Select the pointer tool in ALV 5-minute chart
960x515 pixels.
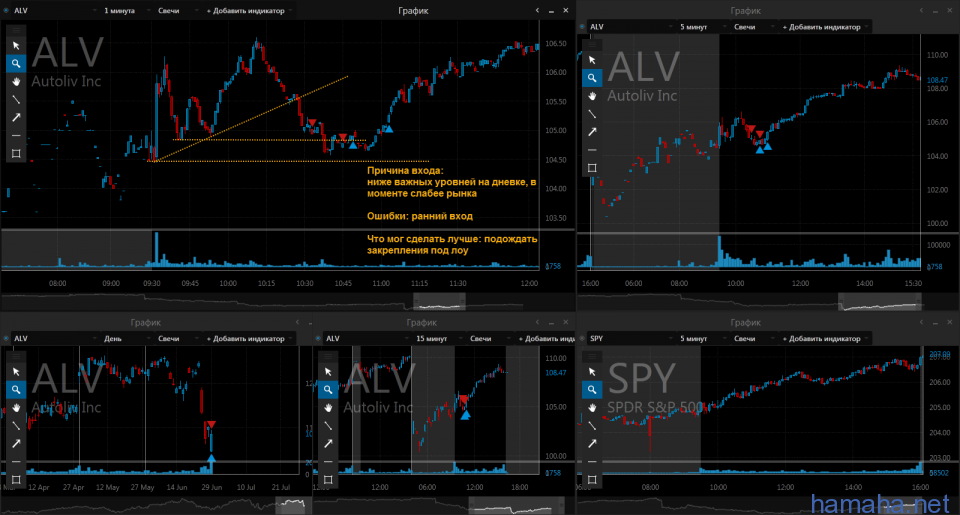(591, 59)
